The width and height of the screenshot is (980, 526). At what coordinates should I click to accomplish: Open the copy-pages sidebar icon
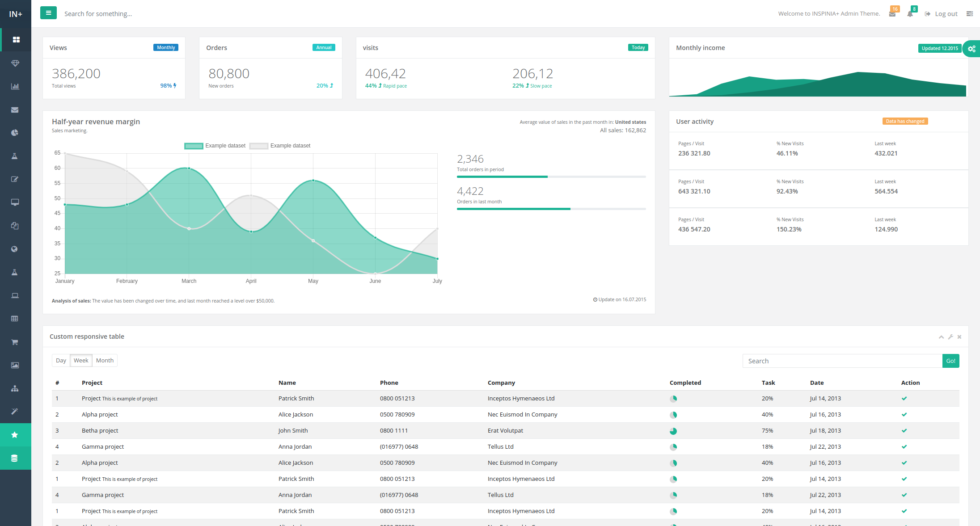point(15,226)
